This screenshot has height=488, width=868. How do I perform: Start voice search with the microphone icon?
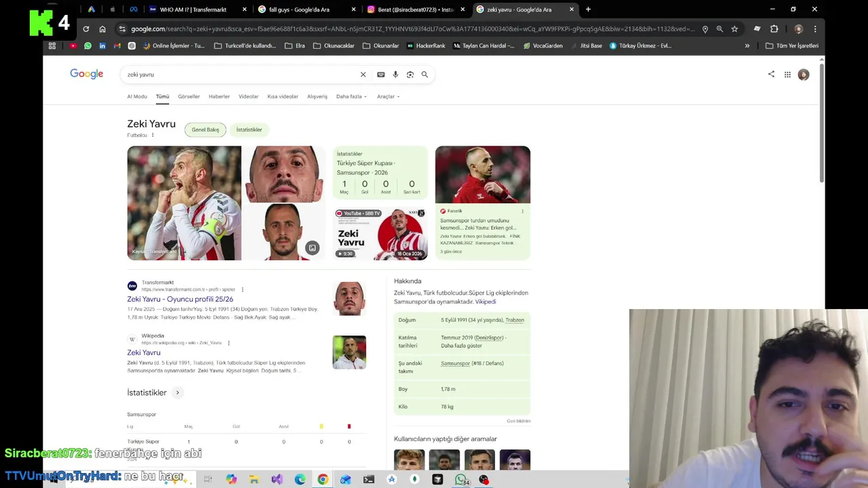(395, 75)
